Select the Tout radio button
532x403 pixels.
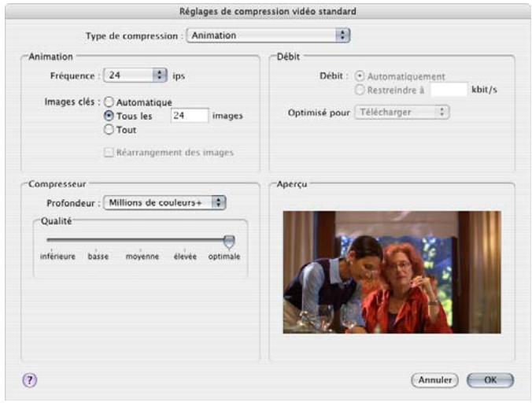[x=109, y=130]
